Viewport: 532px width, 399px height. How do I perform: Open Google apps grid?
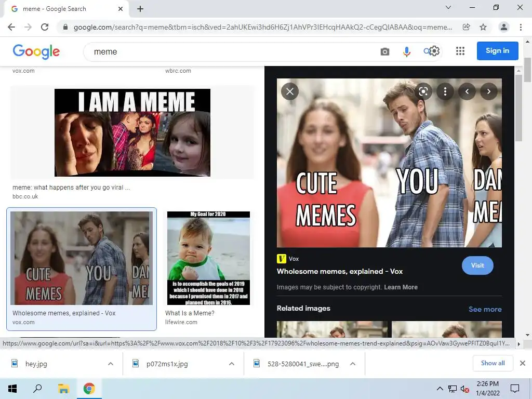(460, 51)
